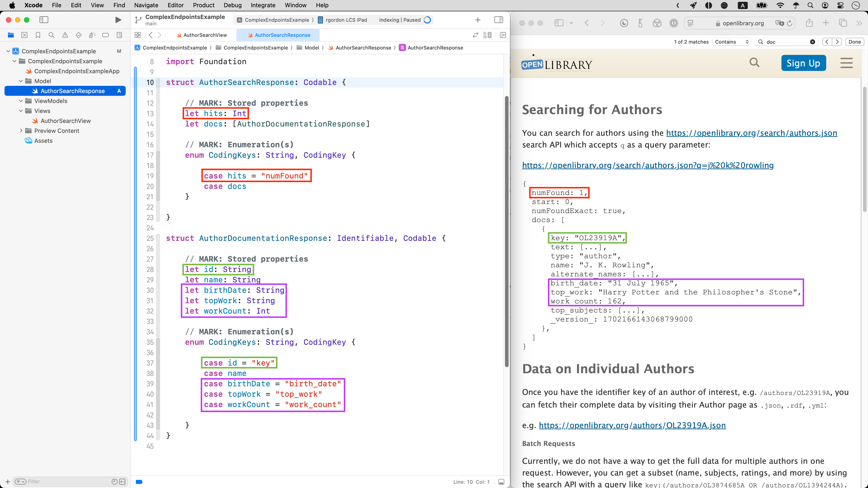This screenshot has height=488, width=868.
Task: Toggle the Xcode navigator sidebar
Action: pyautogui.click(x=44, y=20)
